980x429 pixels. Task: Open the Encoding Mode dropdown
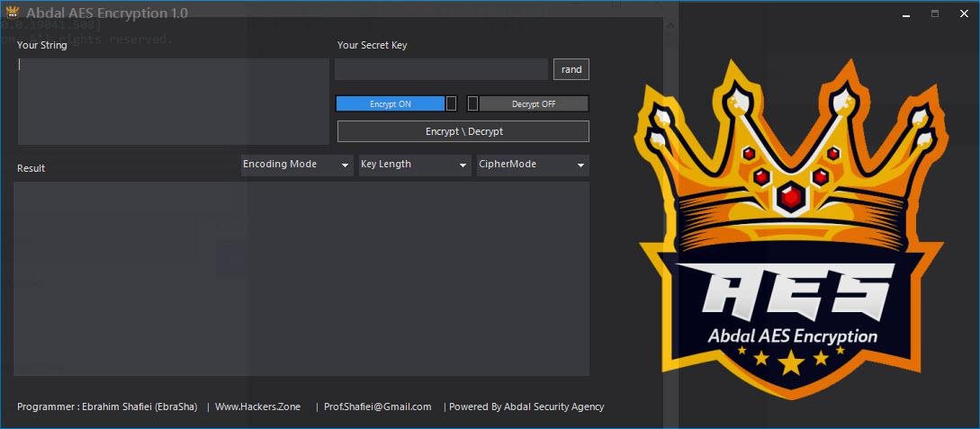[297, 165]
